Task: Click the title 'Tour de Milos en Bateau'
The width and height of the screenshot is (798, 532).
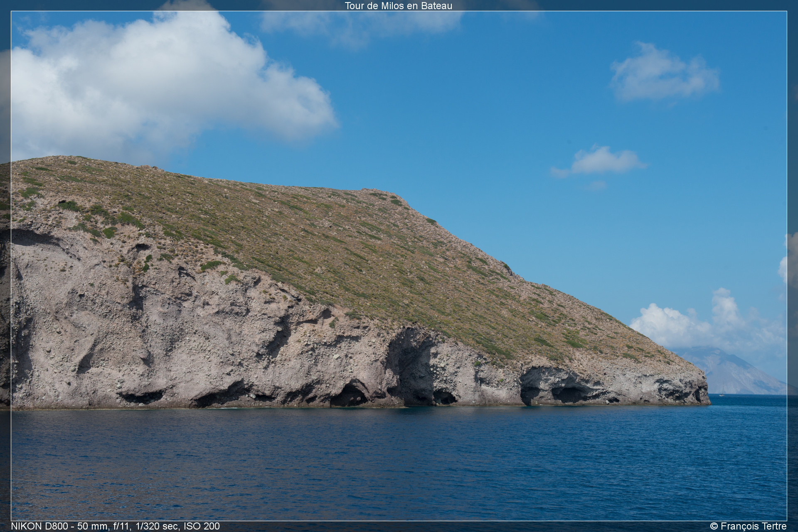Action: [398, 6]
